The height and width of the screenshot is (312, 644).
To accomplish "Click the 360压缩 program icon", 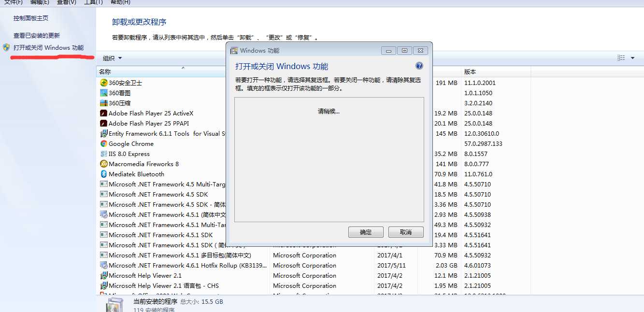I will point(103,103).
